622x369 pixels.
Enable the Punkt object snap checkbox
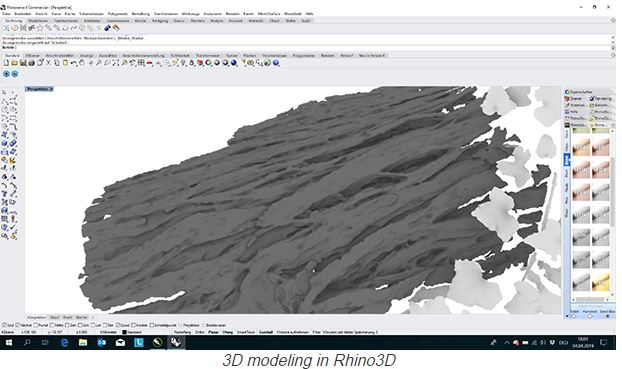tap(36, 325)
